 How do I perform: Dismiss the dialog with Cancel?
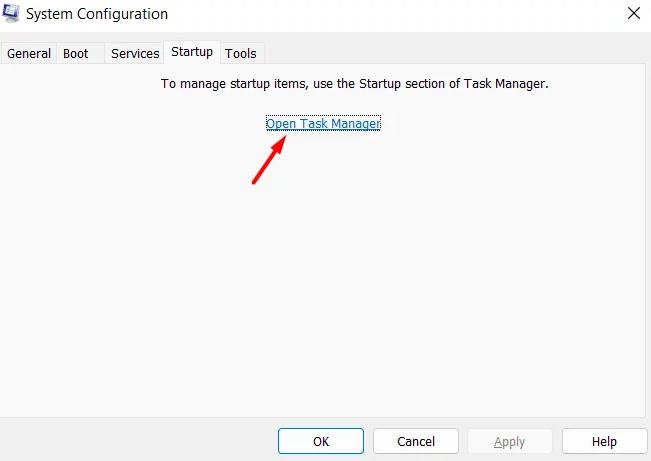[x=416, y=441]
